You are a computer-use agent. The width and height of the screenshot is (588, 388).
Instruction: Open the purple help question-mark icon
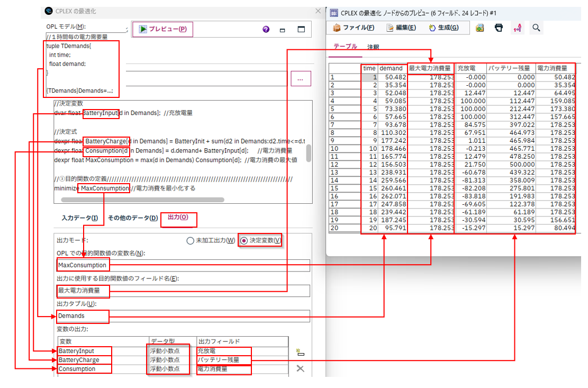(x=266, y=29)
